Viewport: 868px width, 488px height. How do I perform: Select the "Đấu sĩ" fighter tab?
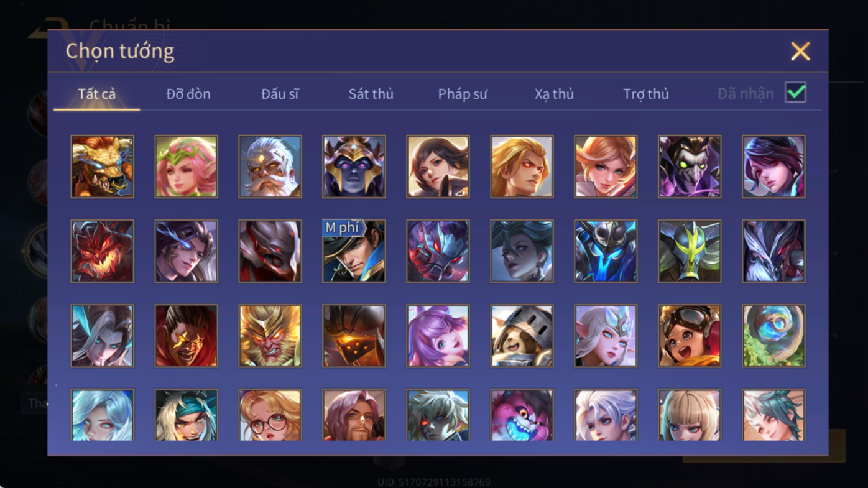(280, 94)
